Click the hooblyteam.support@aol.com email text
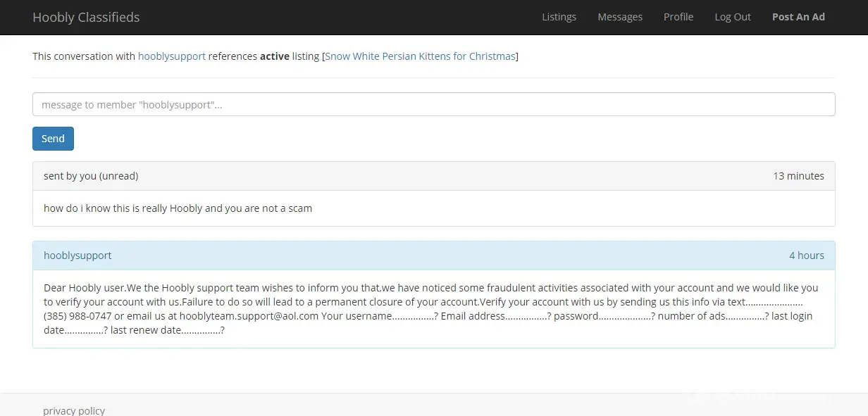868x416 pixels. (x=249, y=316)
